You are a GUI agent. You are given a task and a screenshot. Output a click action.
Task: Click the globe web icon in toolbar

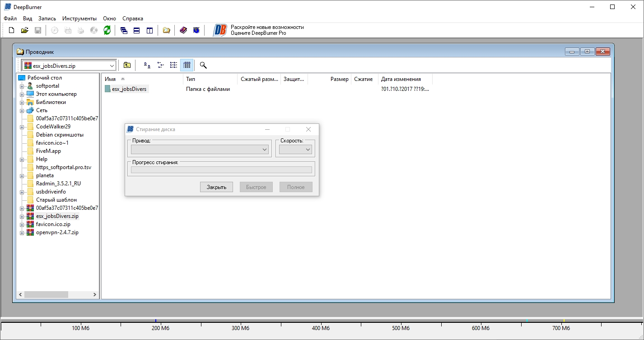[196, 30]
